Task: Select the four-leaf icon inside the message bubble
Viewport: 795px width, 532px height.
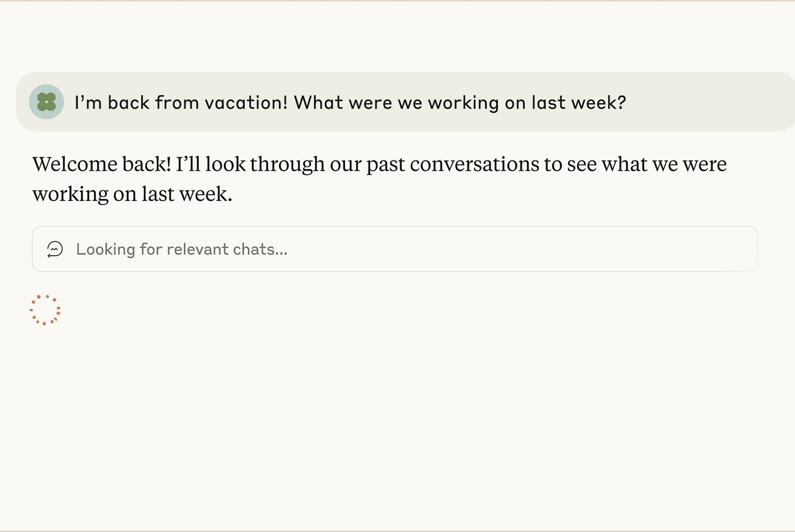Action: pos(46,102)
